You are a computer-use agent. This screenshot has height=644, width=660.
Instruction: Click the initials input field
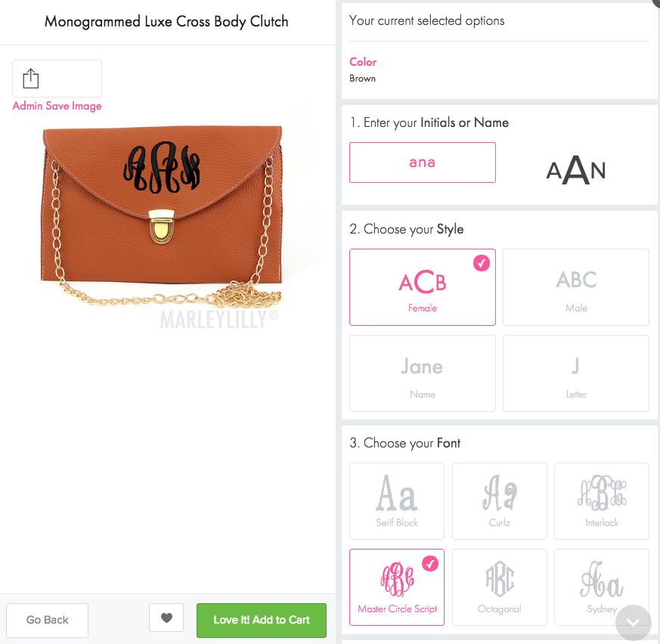click(422, 163)
